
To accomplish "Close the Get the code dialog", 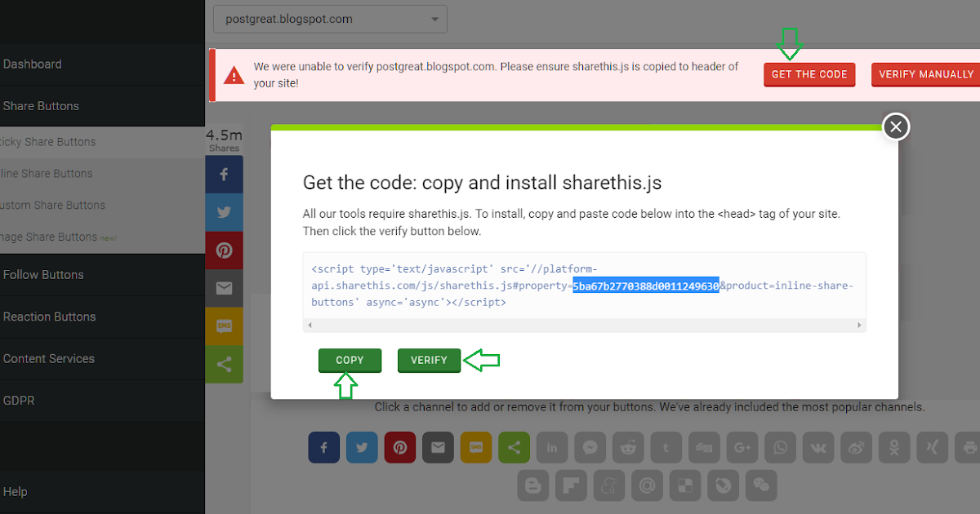I will pos(896,126).
